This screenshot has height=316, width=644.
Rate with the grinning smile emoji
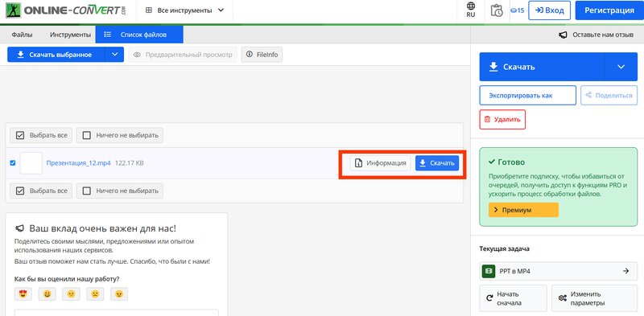[x=47, y=293]
